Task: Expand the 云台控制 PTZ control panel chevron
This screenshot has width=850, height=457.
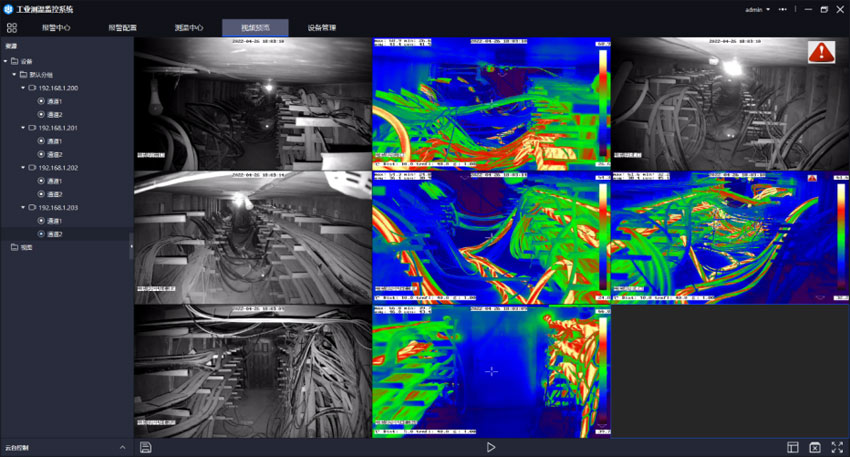Action: coord(122,447)
